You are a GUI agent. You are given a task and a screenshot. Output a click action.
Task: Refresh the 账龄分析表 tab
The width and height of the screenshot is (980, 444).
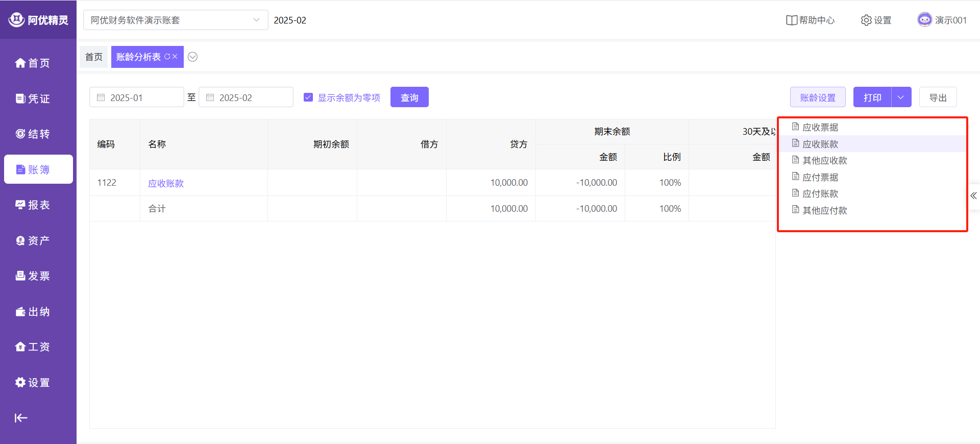[x=167, y=57]
